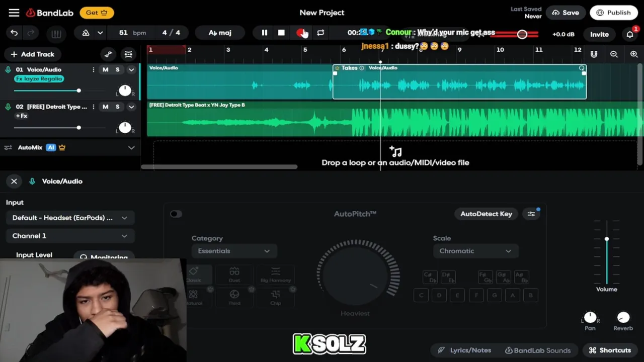Open the Chromatic scale dropdown

(x=475, y=251)
